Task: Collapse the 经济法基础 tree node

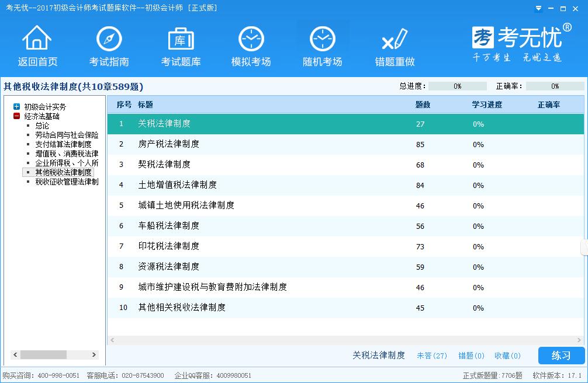Action: pyautogui.click(x=16, y=116)
